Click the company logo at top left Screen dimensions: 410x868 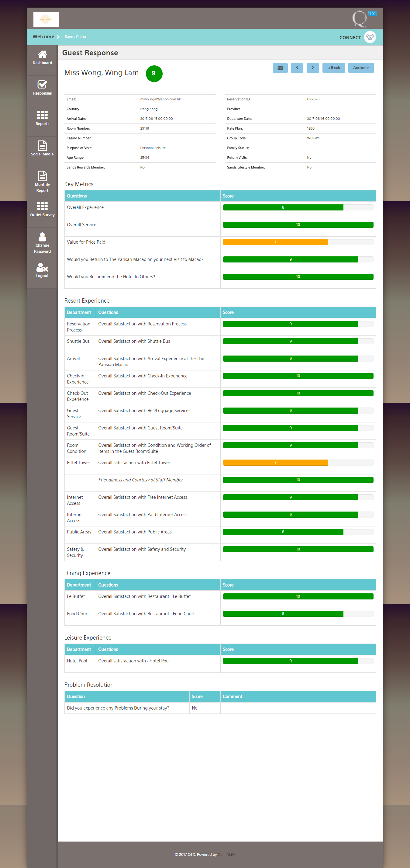coord(46,19)
